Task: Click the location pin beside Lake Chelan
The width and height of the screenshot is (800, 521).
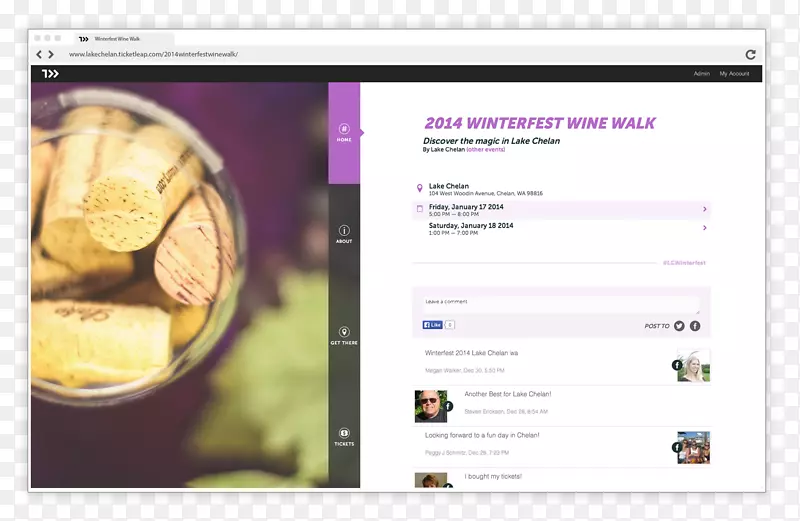Action: coord(420,188)
